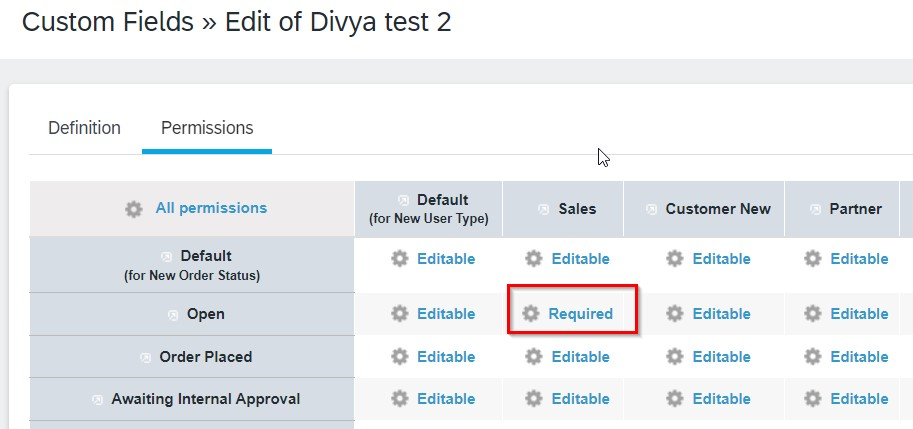This screenshot has height=429, width=913.
Task: Click Editable for Sales in Order Placed row
Action: click(581, 356)
